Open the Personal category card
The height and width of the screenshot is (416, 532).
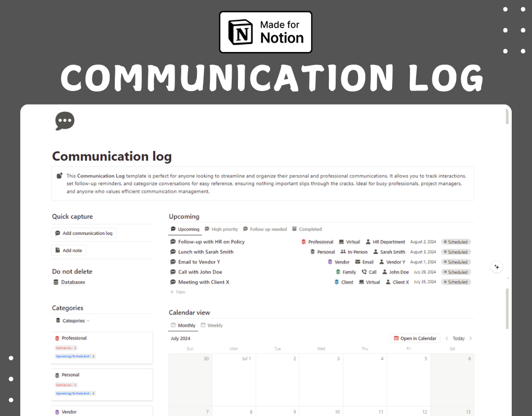(102, 385)
